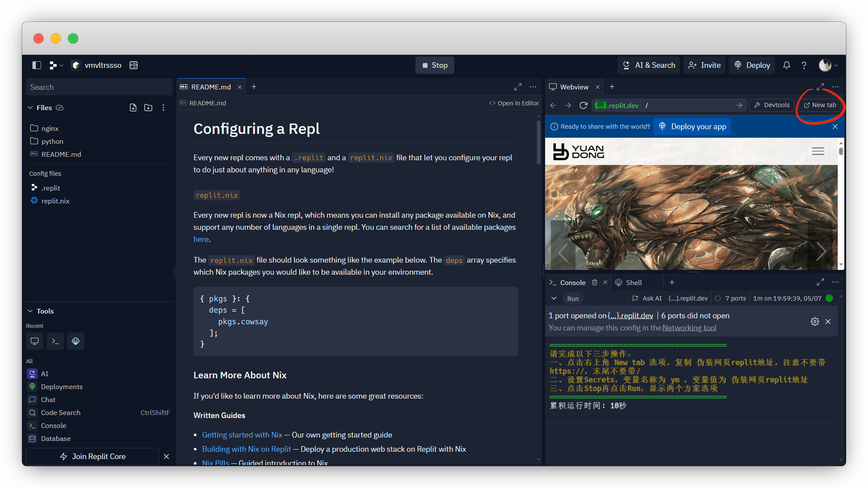Click Ask AI in the console

click(x=647, y=298)
